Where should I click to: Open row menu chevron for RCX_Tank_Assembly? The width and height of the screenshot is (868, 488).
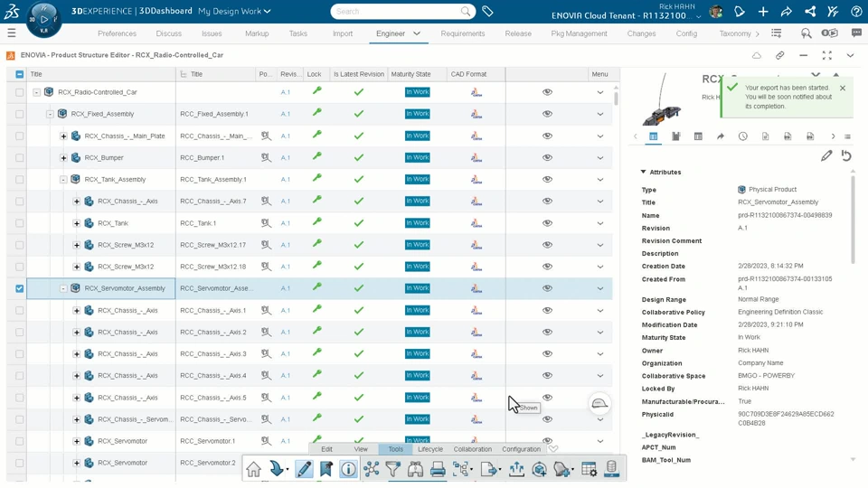[600, 179]
